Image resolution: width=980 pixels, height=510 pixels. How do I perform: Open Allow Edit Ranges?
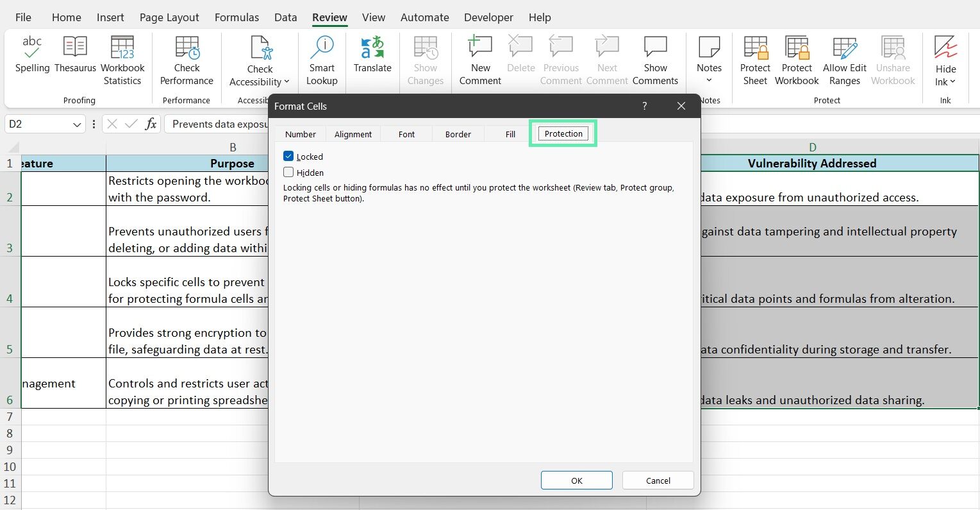click(845, 61)
